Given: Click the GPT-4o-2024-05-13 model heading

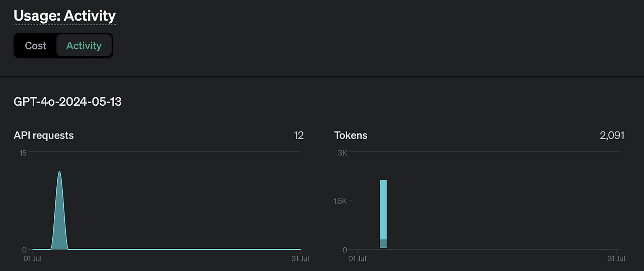Looking at the screenshot, I should coord(67,102).
